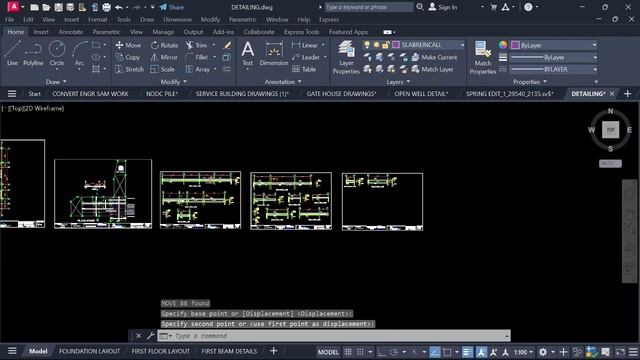Insert a Table
The height and width of the screenshot is (360, 640).
[x=304, y=69]
